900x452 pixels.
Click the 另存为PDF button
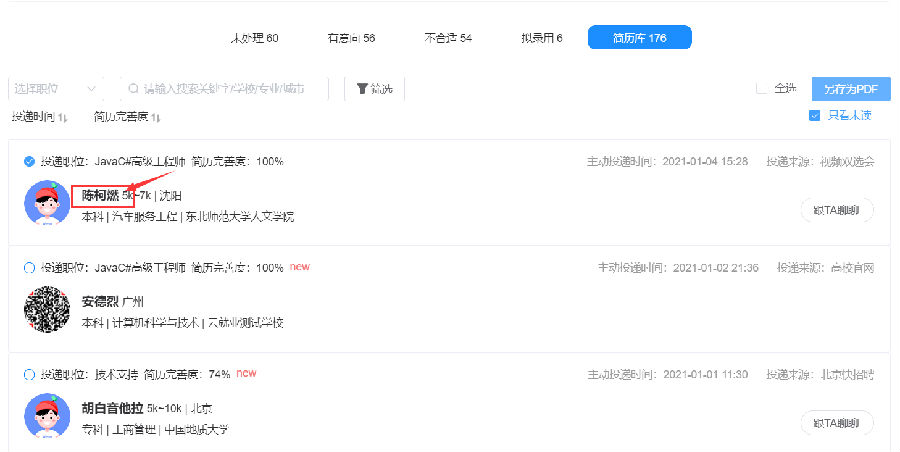point(851,89)
